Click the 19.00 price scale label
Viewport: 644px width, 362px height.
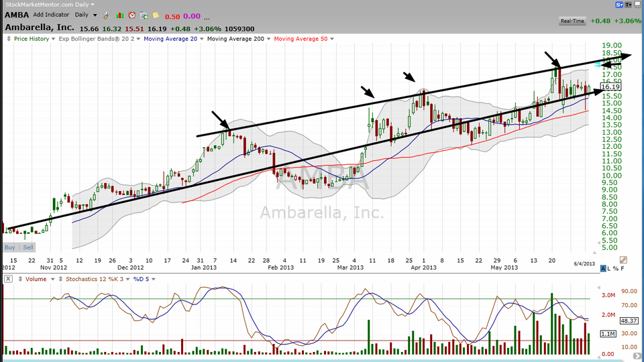pos(612,46)
